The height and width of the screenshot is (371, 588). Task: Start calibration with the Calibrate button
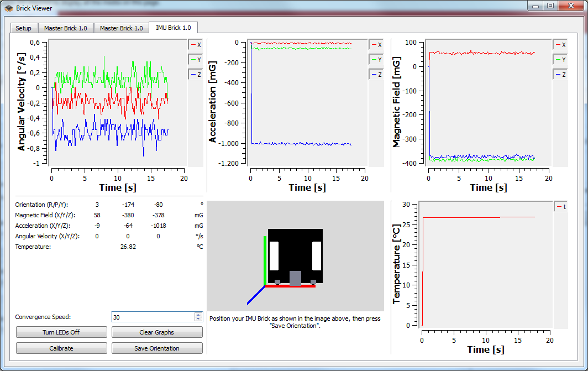pos(61,348)
